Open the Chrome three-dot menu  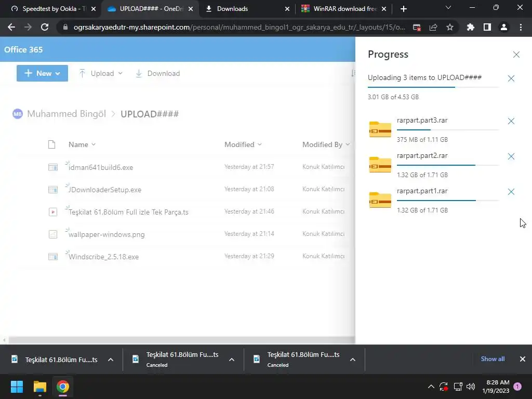point(521,27)
